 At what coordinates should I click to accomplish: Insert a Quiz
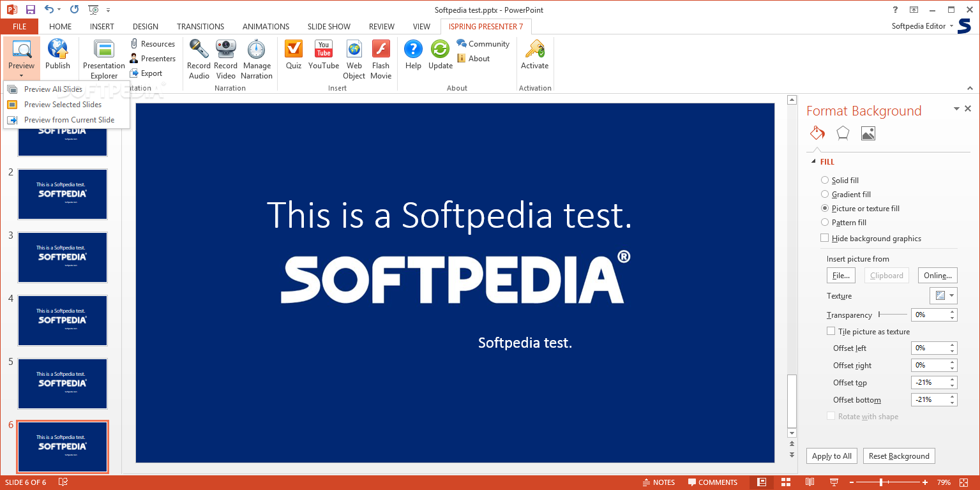294,54
